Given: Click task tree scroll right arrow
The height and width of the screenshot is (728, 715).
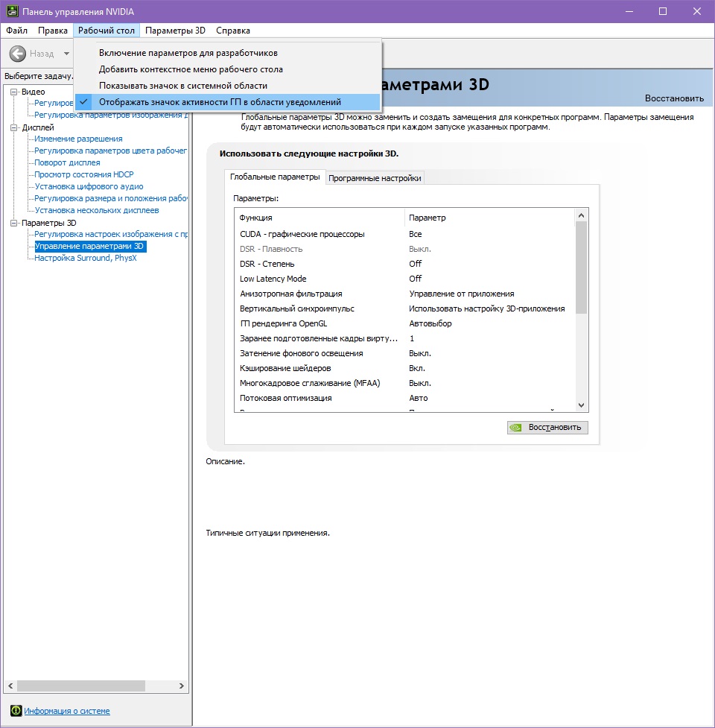Looking at the screenshot, I should click(x=182, y=686).
